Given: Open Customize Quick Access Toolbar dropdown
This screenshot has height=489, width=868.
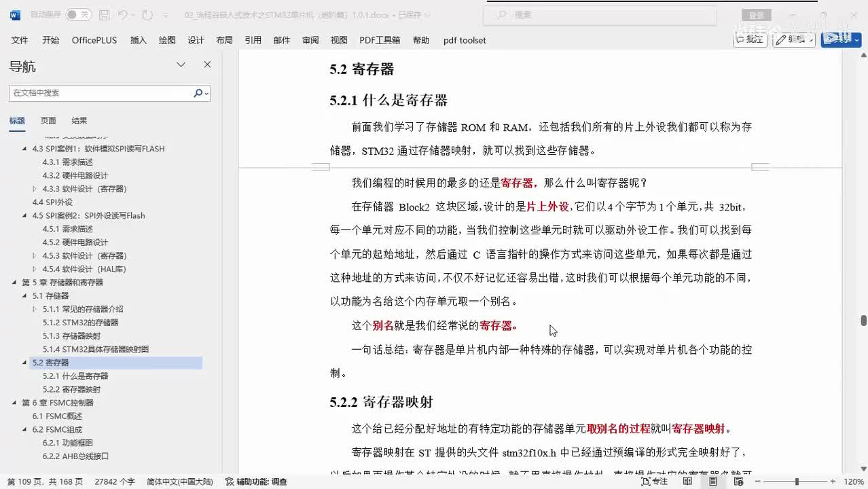Looking at the screenshot, I should 165,15.
